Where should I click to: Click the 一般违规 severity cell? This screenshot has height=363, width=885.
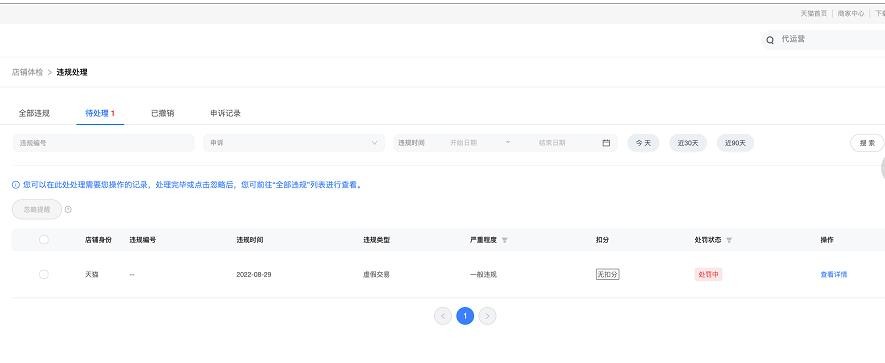(x=483, y=274)
